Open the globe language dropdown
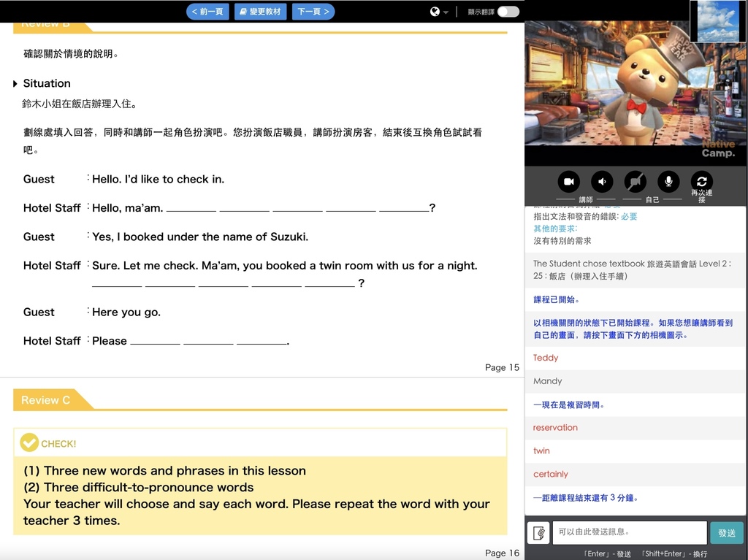Screen dimensions: 748x560 pyautogui.click(x=439, y=12)
